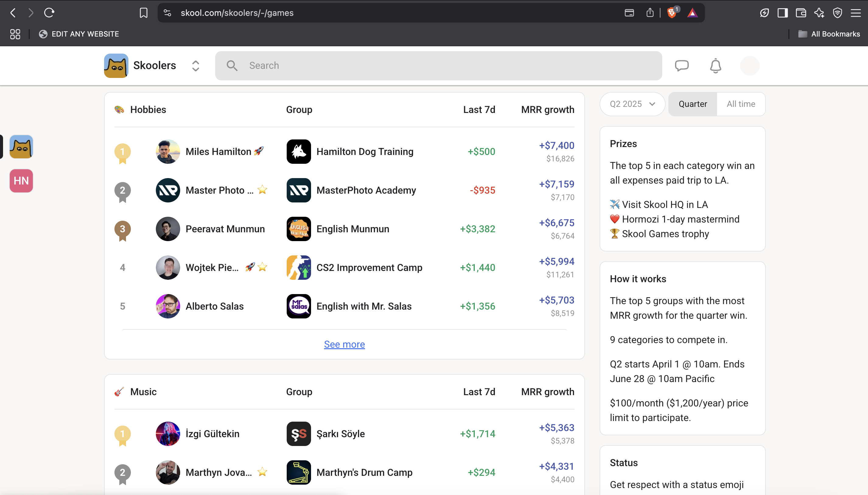Open the Brave Wallet icon
868x495 pixels.
[x=801, y=13]
